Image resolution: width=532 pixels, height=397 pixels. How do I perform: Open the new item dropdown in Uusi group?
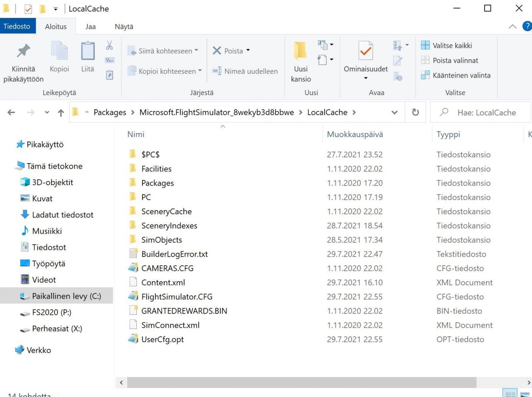pyautogui.click(x=326, y=44)
